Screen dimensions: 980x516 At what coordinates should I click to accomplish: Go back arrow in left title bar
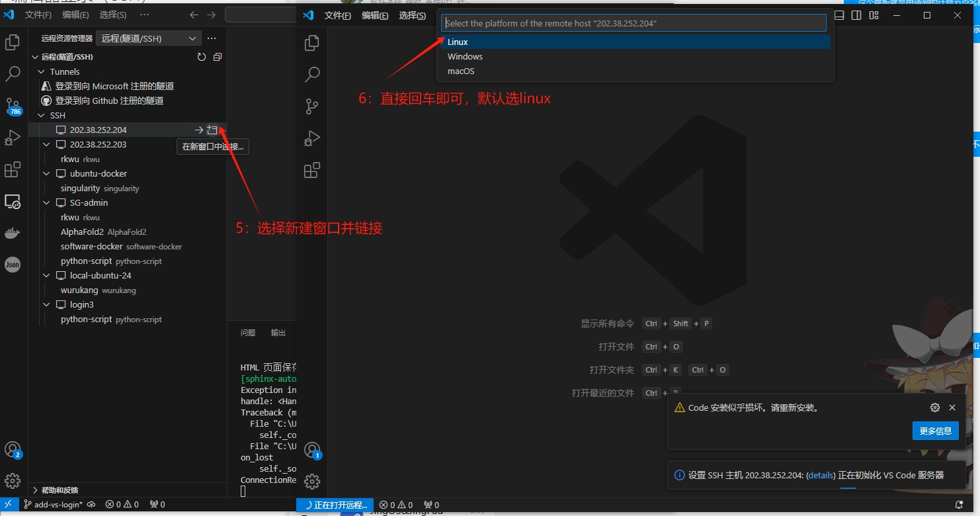coord(194,15)
